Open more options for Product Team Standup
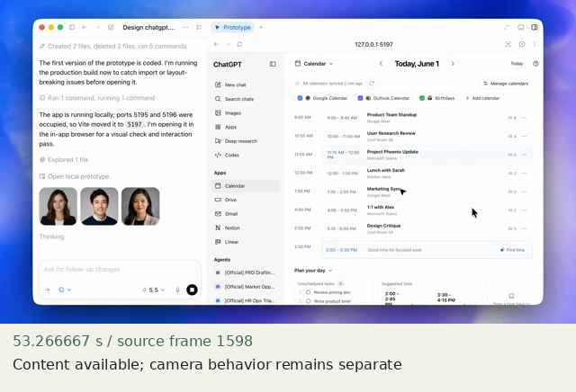Screen dimensions: 576x392 click(x=524, y=118)
